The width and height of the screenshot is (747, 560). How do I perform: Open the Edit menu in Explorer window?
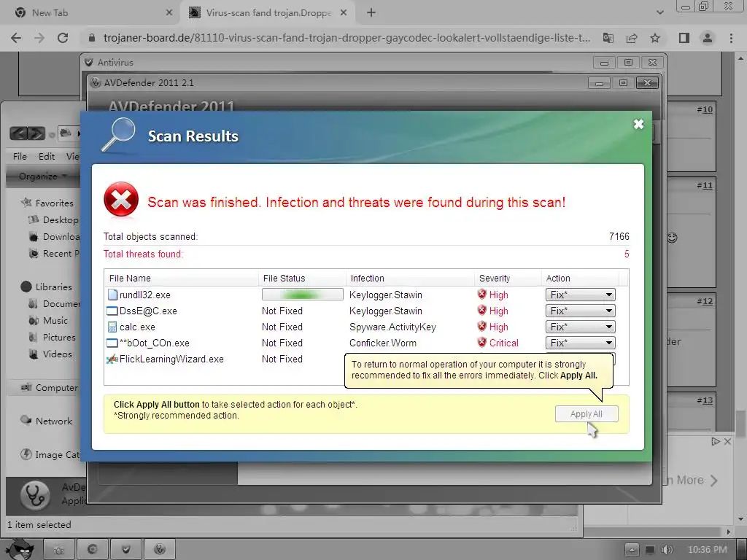47,156
